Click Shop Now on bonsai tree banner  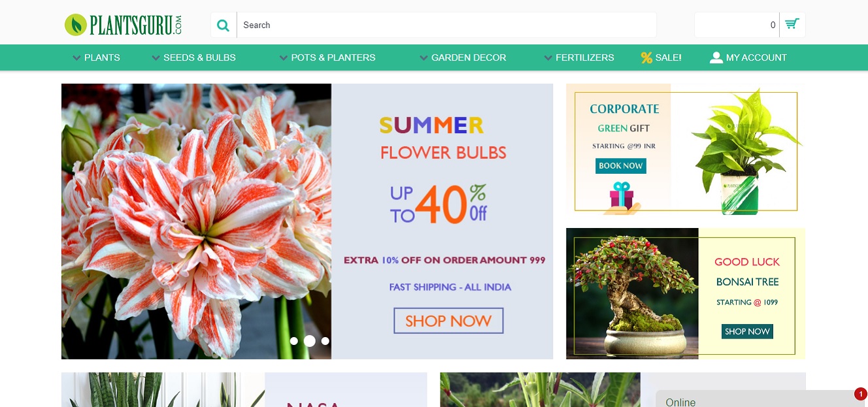coord(747,331)
